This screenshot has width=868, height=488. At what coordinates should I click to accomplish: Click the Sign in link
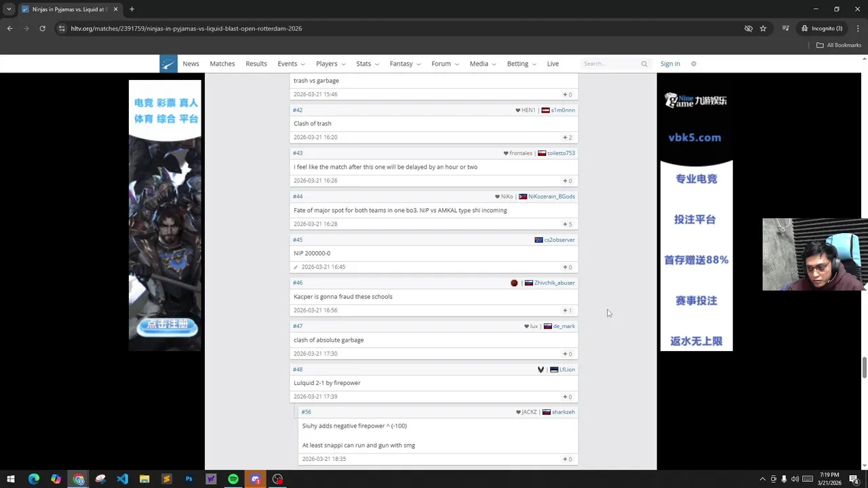tap(670, 64)
